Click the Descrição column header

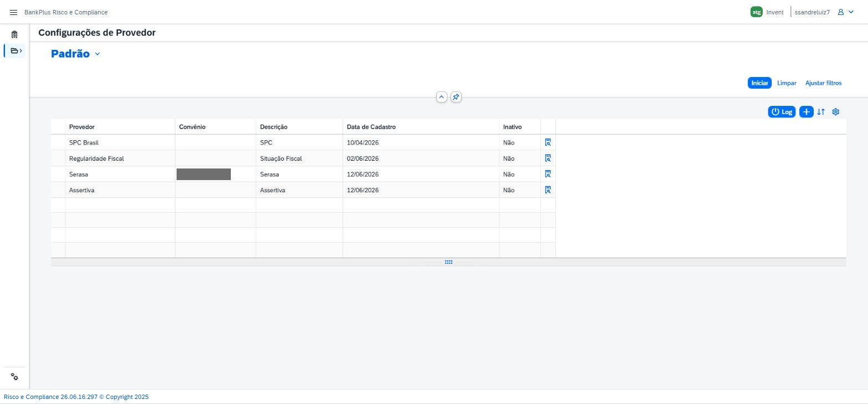pos(299,127)
